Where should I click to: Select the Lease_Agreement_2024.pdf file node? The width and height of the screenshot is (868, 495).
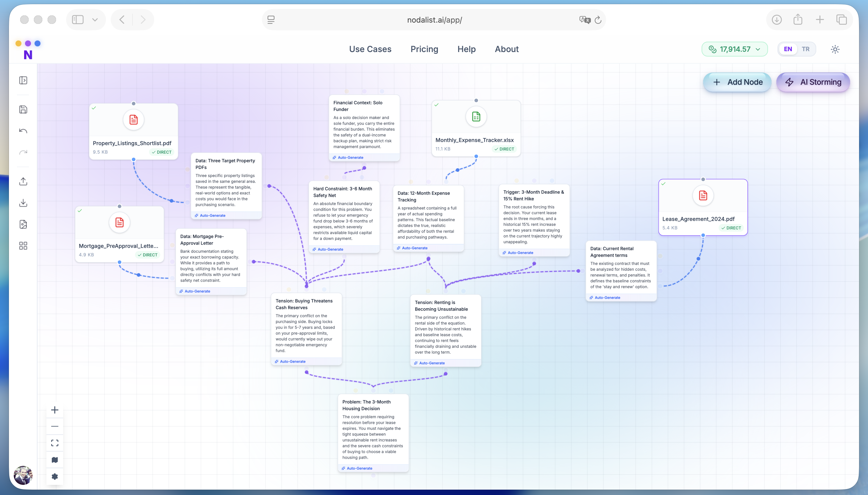[703, 207]
